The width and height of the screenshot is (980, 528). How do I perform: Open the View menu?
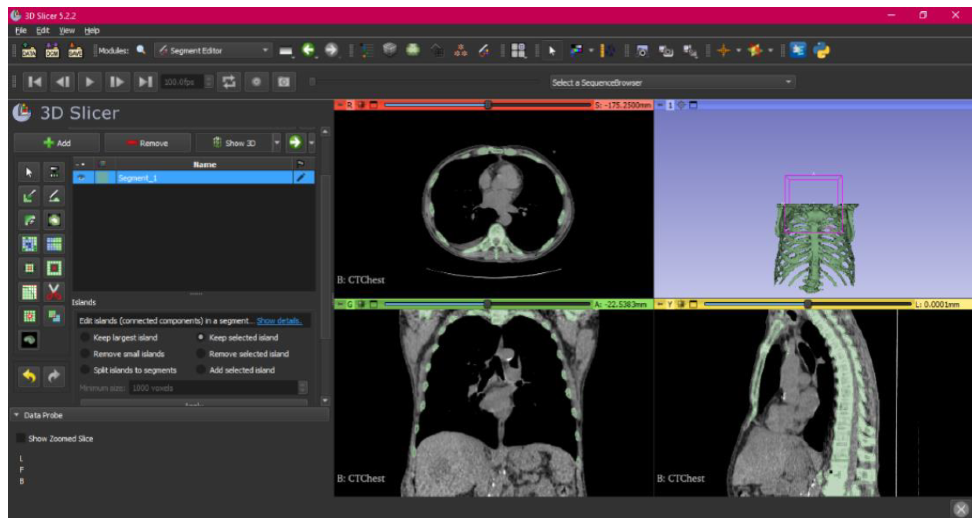67,30
